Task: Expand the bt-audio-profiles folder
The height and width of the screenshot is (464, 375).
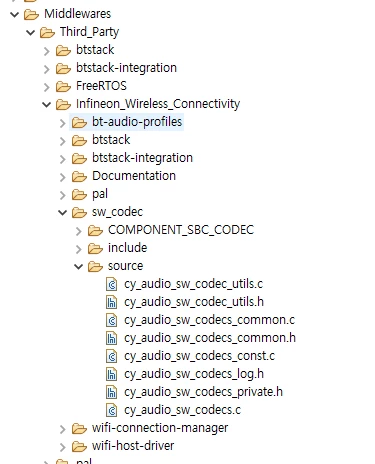Action: tap(62, 123)
